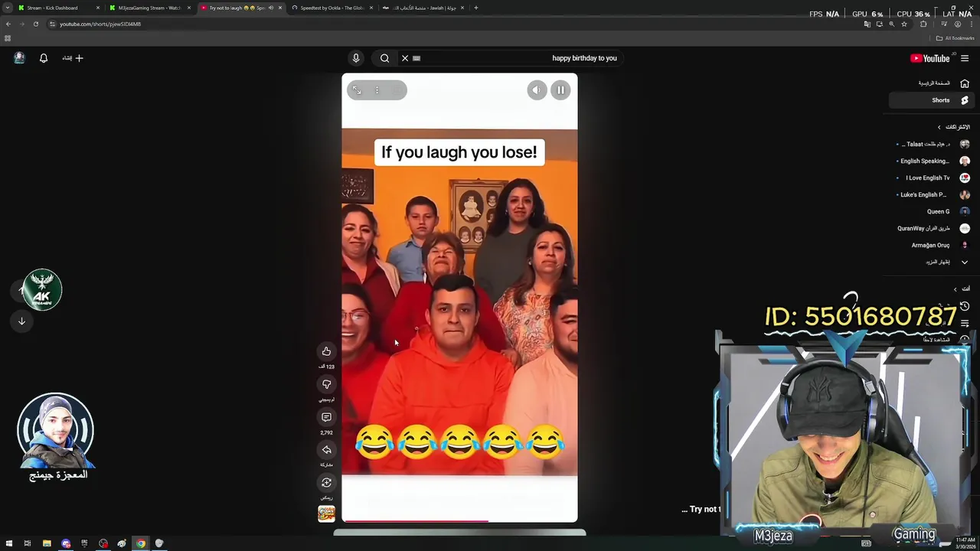Screen dimensions: 980x551
Task: Expand 'Show more' subscriptions chevron
Action: click(965, 262)
